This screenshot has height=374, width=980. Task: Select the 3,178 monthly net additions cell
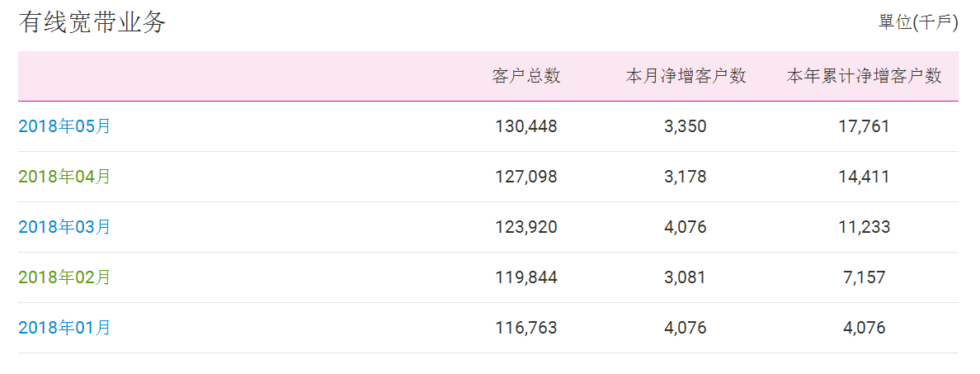(x=686, y=177)
